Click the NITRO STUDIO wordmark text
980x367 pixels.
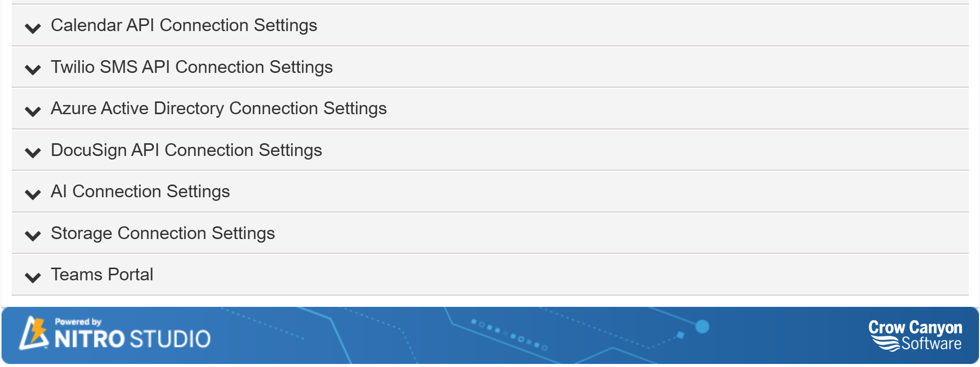coord(132,339)
